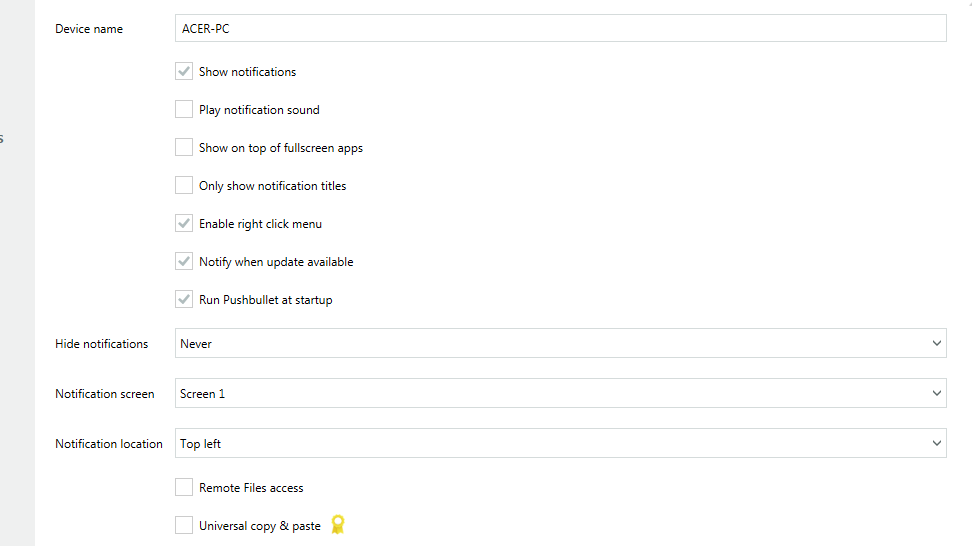
Task: Click the gold Pro ribbon badge icon
Action: (x=338, y=525)
